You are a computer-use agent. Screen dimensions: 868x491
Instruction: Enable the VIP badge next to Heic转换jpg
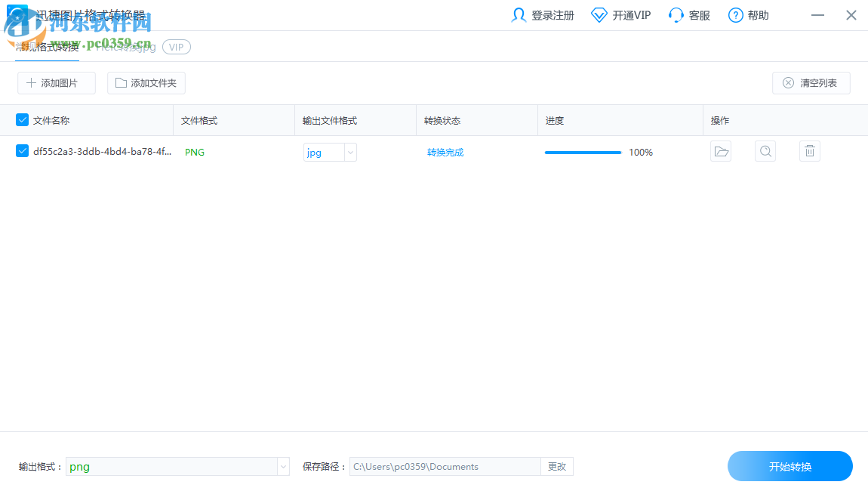point(176,47)
